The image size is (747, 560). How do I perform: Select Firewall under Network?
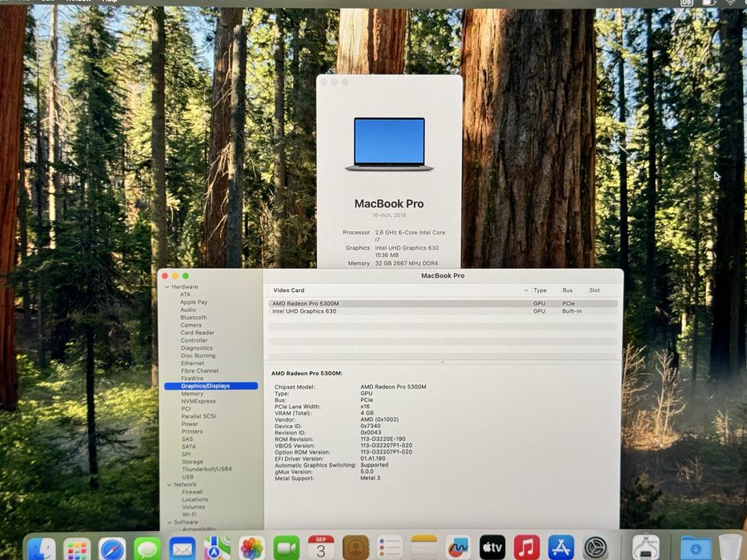[192, 491]
